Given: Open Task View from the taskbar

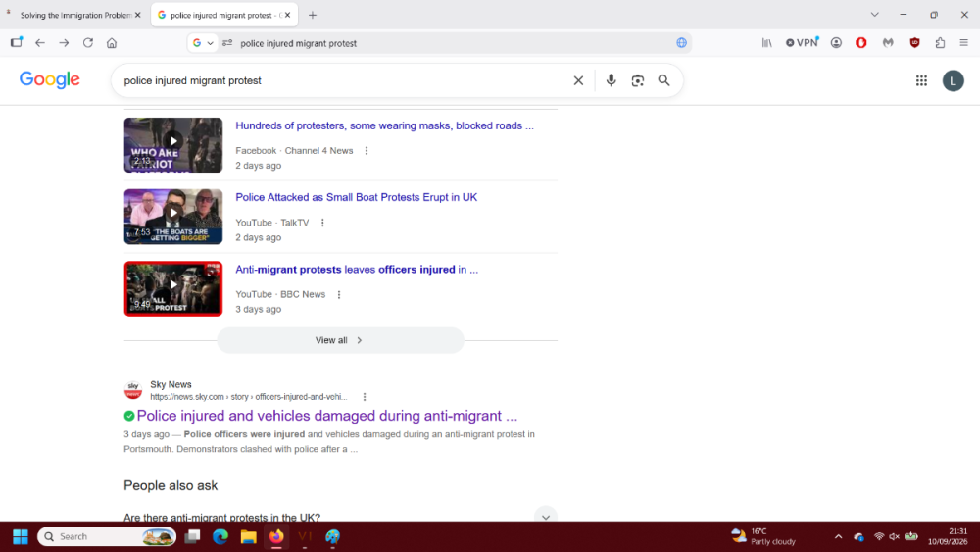Looking at the screenshot, I should (x=192, y=536).
